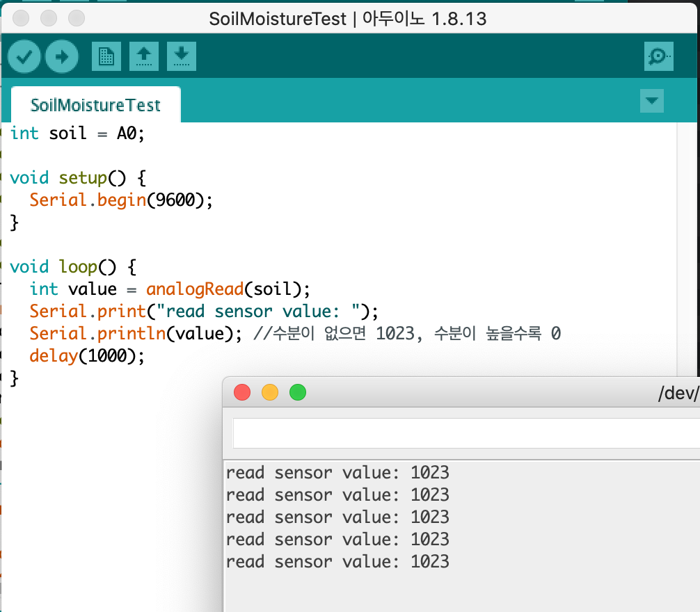Save the sketch with the down-arrow icon

(181, 56)
